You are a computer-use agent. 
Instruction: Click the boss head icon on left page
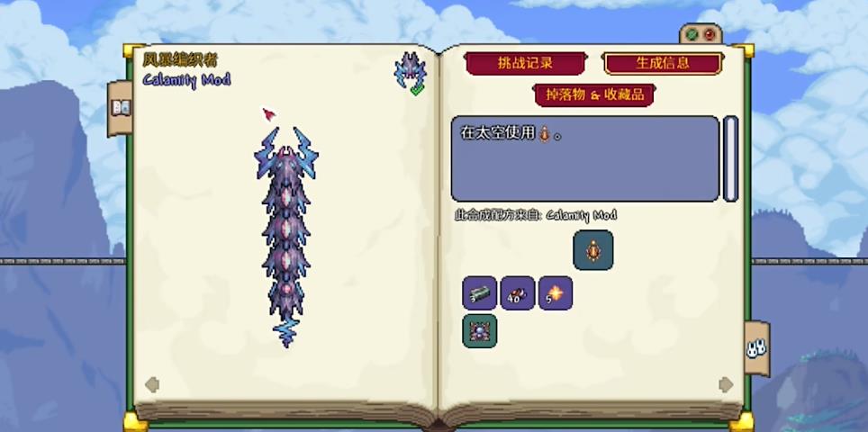[411, 71]
